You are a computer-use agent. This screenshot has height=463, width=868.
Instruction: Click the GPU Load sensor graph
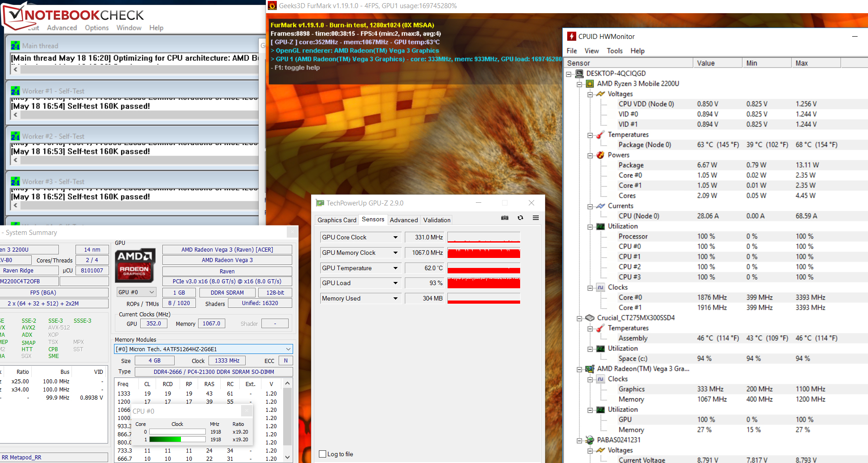point(484,283)
